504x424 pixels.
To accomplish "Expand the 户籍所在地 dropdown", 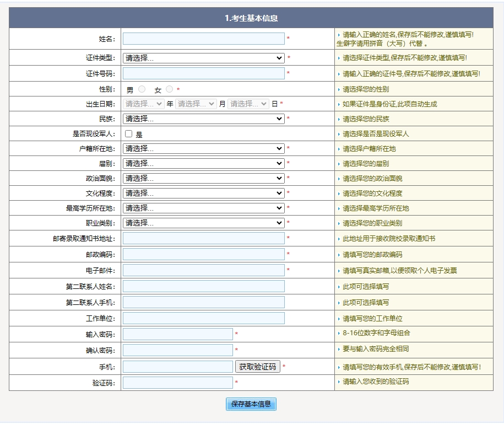I will pyautogui.click(x=204, y=148).
